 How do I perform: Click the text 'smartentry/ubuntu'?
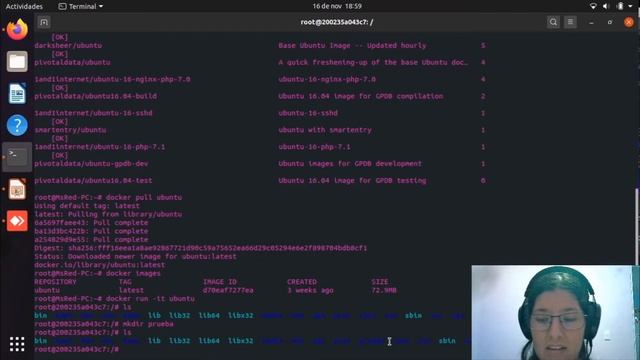click(x=70, y=130)
